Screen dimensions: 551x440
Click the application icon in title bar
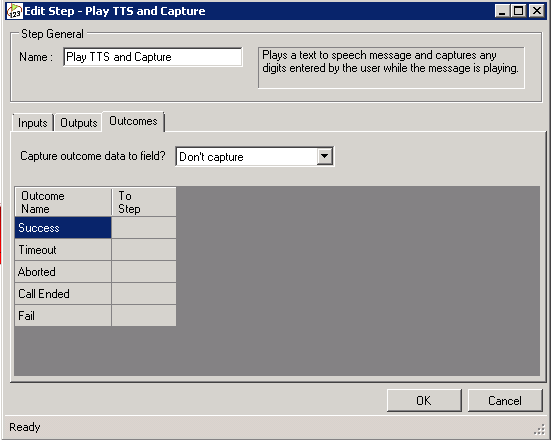pos(15,11)
